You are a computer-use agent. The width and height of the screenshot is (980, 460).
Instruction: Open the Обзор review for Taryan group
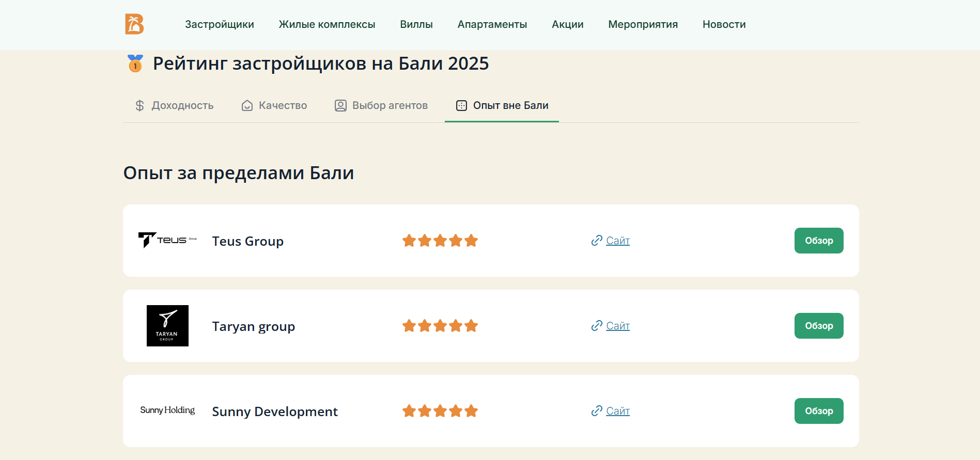[x=819, y=326]
